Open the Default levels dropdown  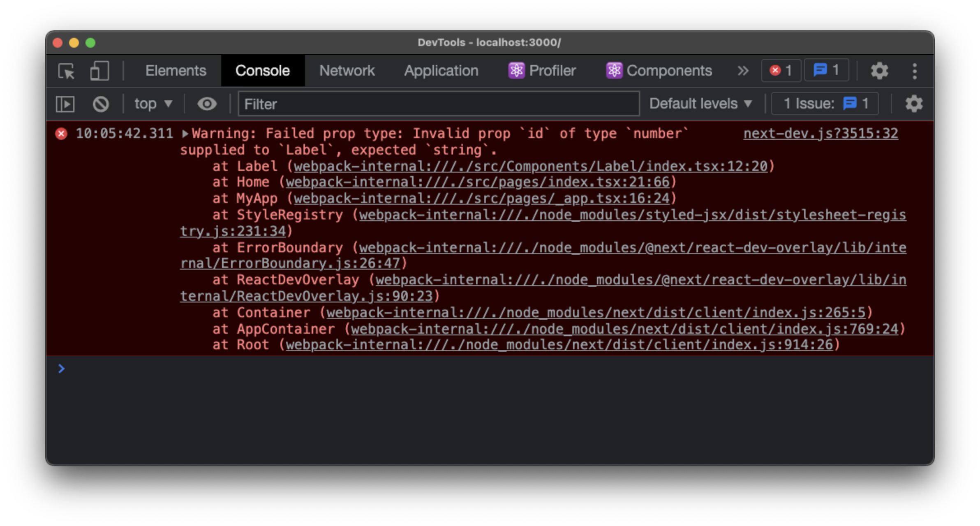(700, 104)
